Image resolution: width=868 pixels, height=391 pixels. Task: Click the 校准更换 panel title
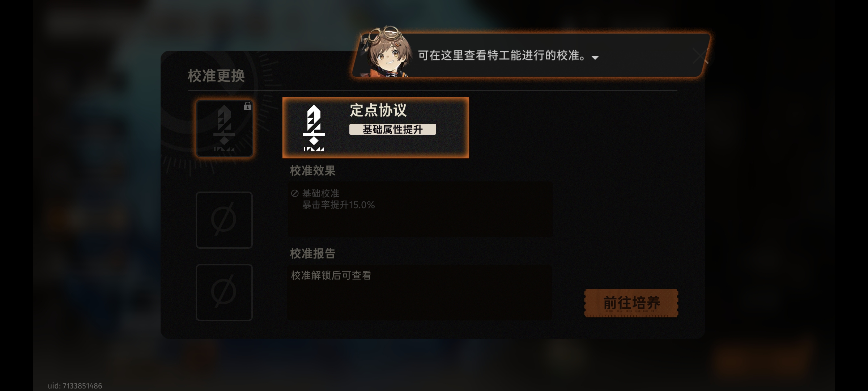pos(216,76)
